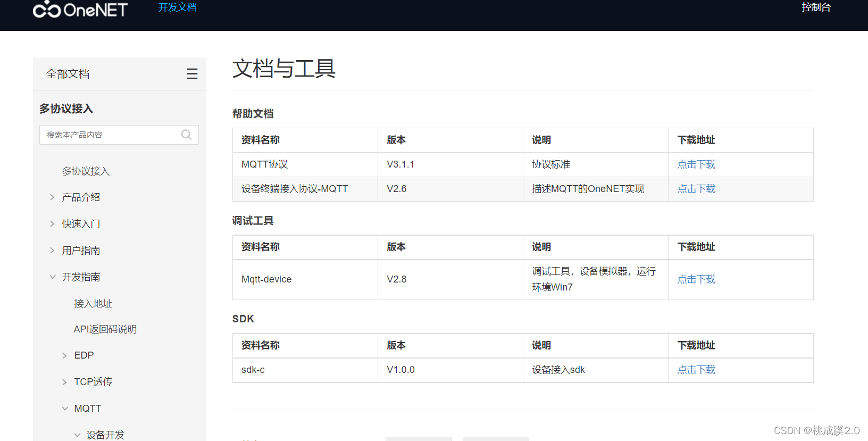Click the OneNET logo

pos(80,9)
